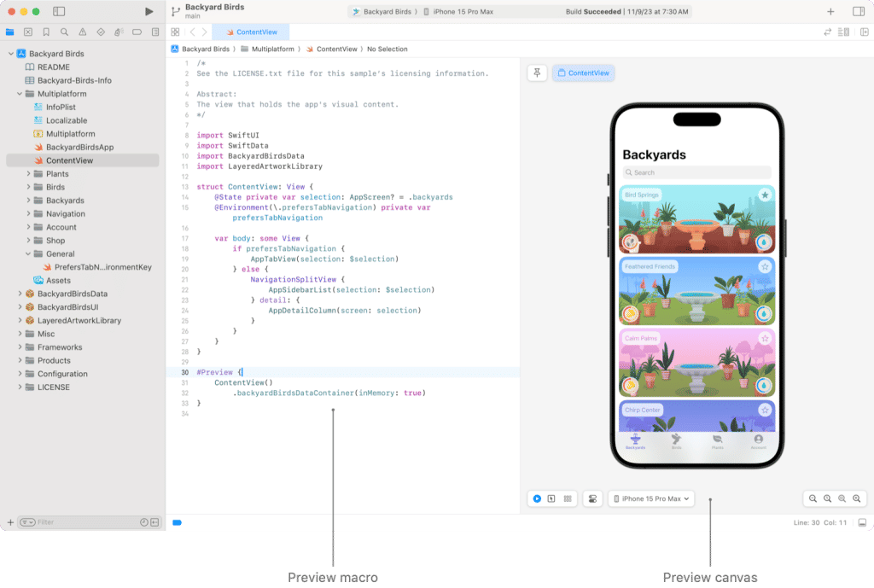Open the report navigator
Screen dimensions: 874x588
point(155,32)
